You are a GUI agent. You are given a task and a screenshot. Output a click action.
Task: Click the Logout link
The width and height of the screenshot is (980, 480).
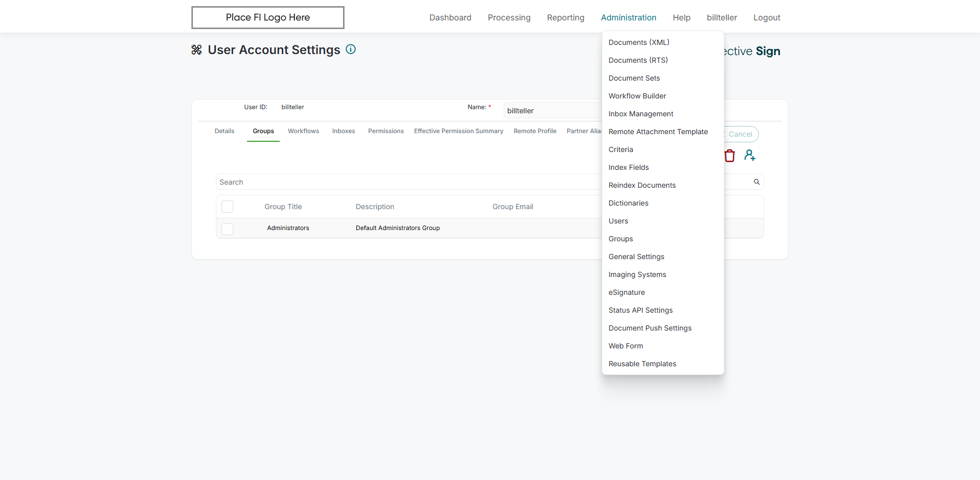pos(767,17)
